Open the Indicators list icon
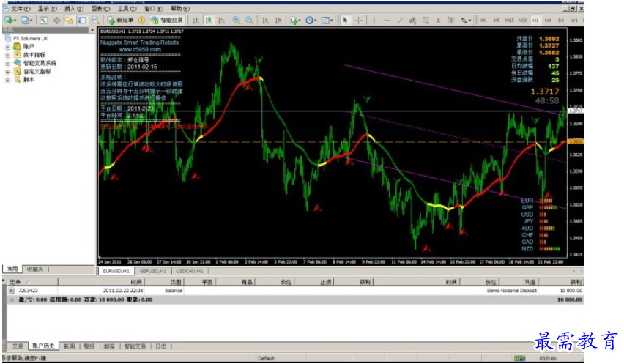Image resolution: width=624 pixels, height=364 pixels. 295,20
